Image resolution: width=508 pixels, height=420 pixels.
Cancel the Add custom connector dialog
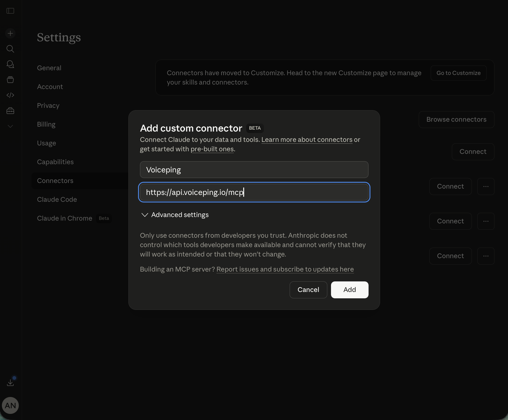(308, 290)
